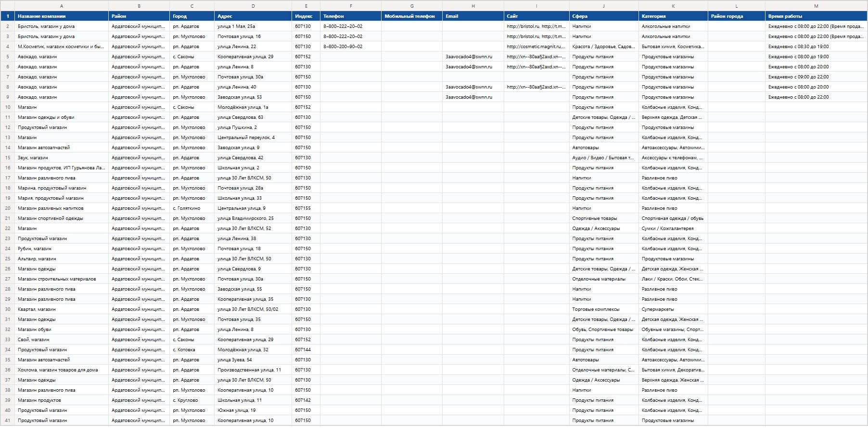Select the 'Свой, магазин' cell

62,340
